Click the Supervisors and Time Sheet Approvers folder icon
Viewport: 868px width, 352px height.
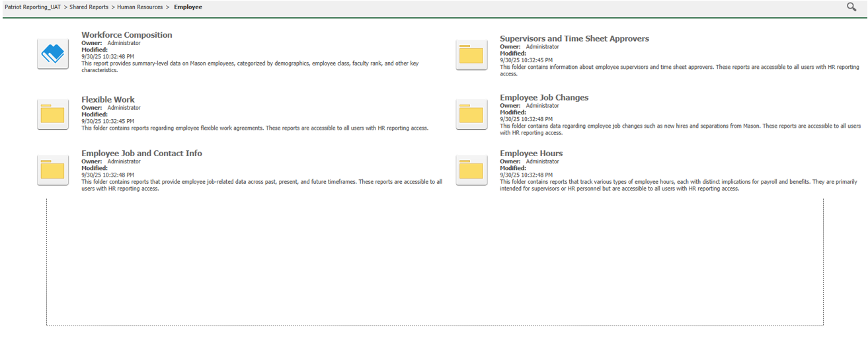pos(471,54)
